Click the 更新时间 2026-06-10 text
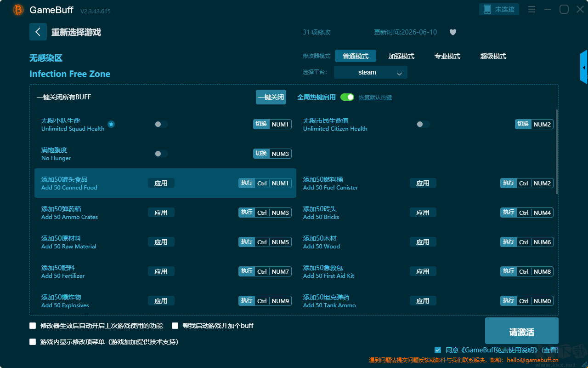Image resolution: width=588 pixels, height=368 pixels. coord(406,32)
